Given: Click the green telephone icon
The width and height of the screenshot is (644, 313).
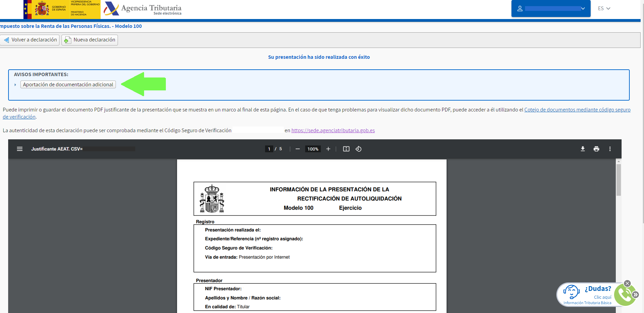Looking at the screenshot, I should coord(624,294).
